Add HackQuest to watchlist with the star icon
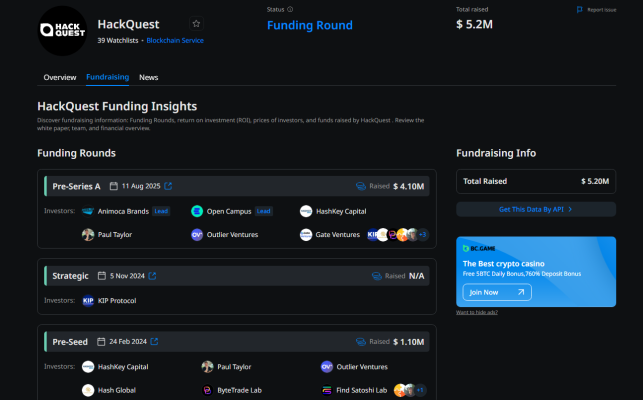The image size is (643, 400). [196, 23]
